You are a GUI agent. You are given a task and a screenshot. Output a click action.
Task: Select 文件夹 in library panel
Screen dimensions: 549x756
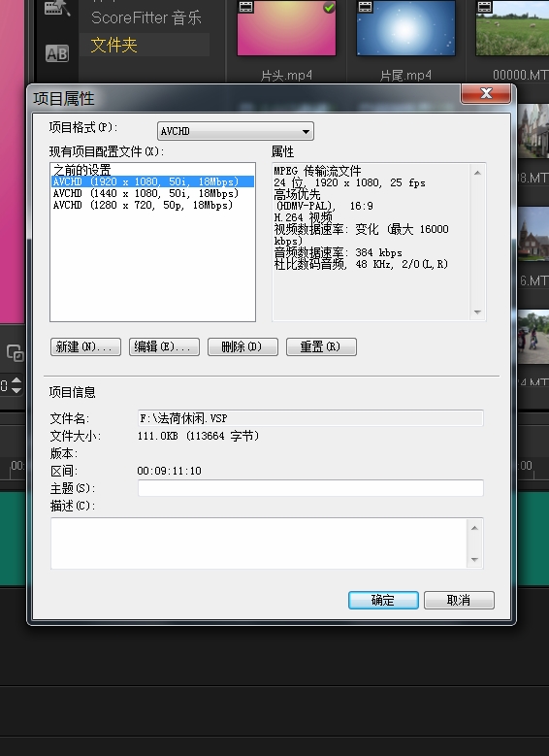(113, 46)
